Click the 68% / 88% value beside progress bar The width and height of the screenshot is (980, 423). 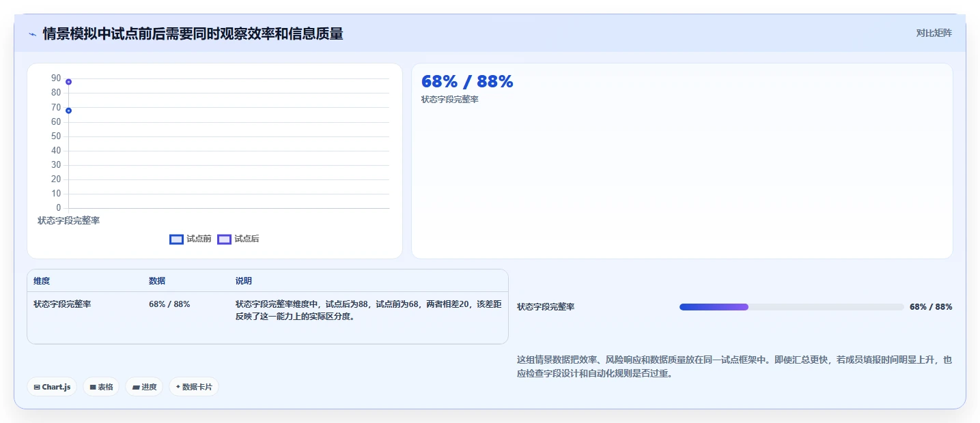click(x=931, y=307)
